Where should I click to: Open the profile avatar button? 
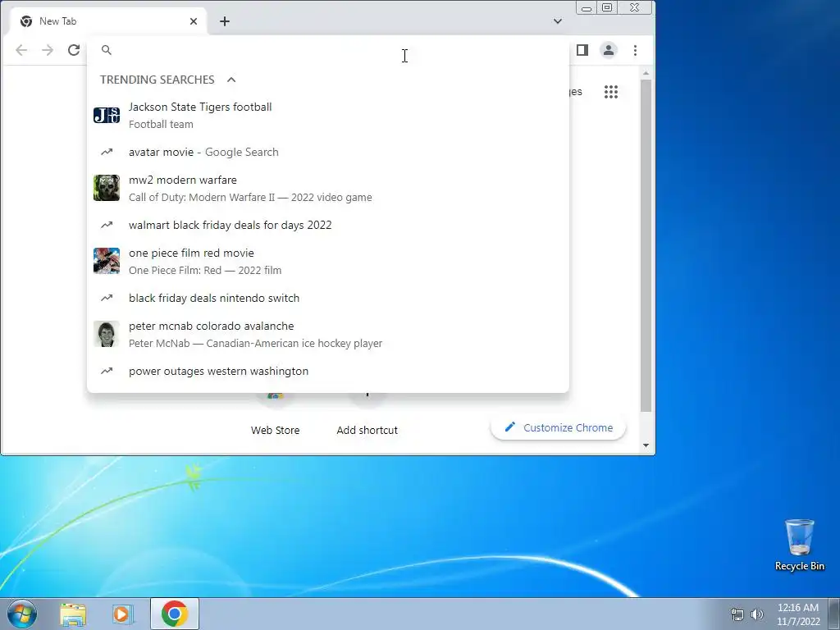tap(609, 50)
